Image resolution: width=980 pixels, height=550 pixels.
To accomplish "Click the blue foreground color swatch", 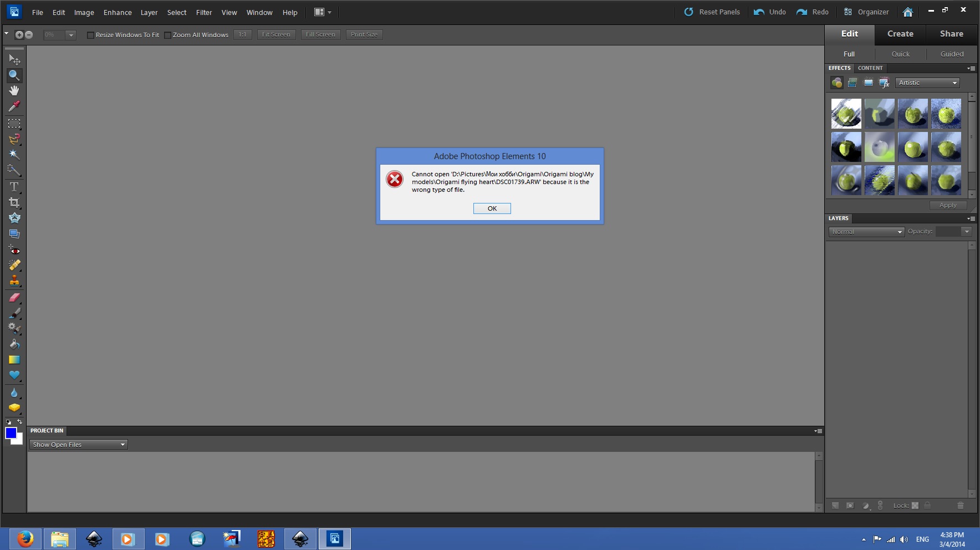I will tap(11, 433).
